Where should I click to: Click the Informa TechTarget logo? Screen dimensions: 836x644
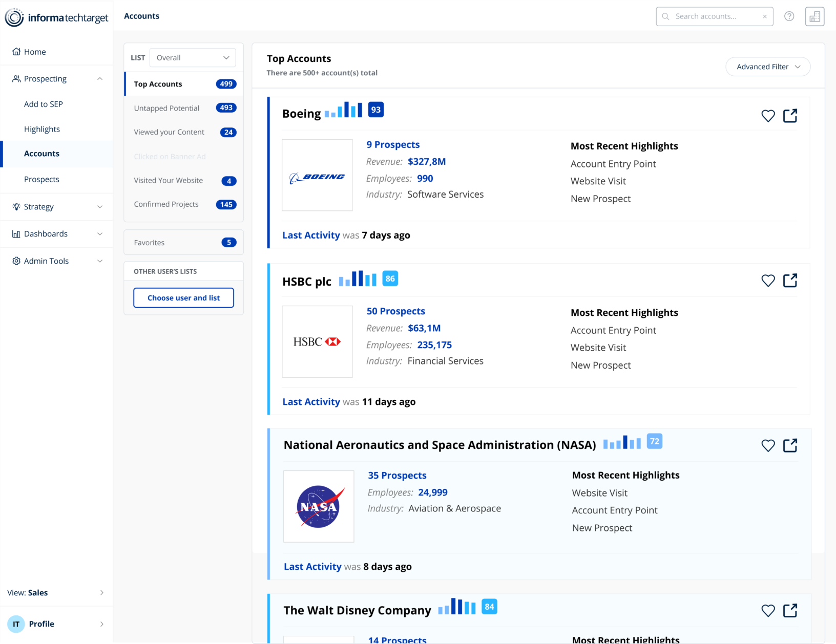point(57,17)
